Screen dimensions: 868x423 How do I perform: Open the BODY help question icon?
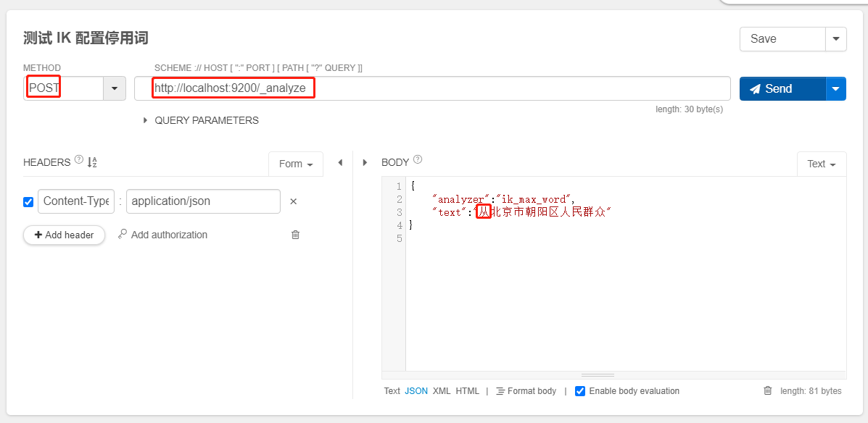click(x=418, y=161)
